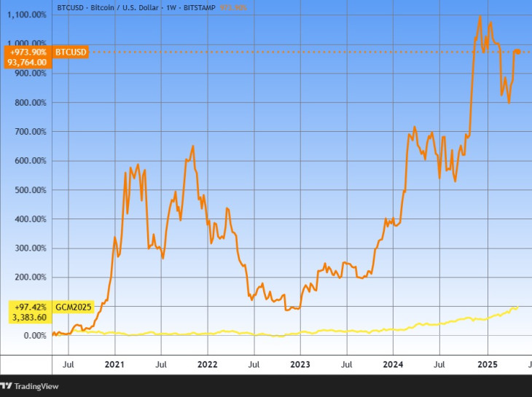The width and height of the screenshot is (532, 397).
Task: Click the TradingView logo
Action: coord(29,386)
